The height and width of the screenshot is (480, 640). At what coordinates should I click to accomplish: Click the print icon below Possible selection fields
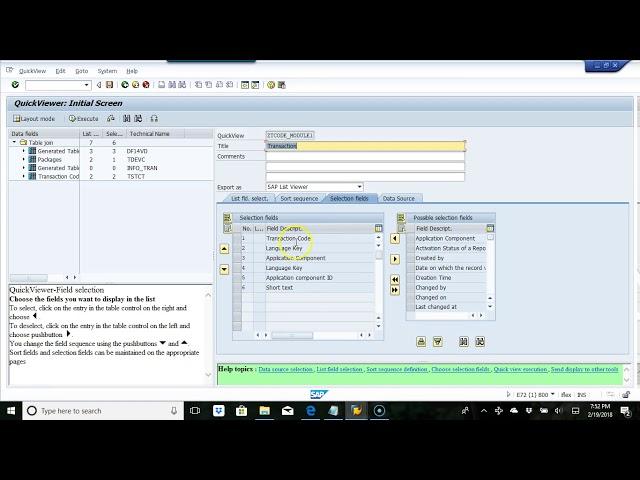(421, 342)
